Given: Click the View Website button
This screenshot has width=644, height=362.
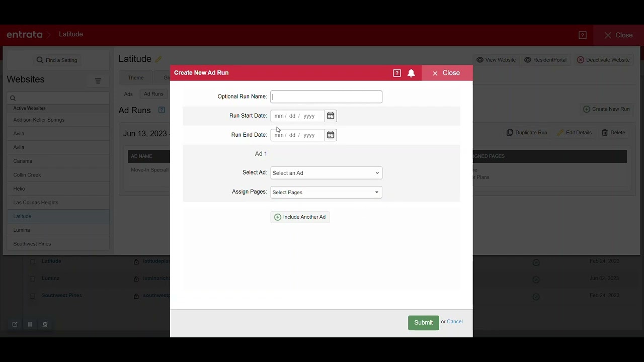Looking at the screenshot, I should (x=496, y=60).
